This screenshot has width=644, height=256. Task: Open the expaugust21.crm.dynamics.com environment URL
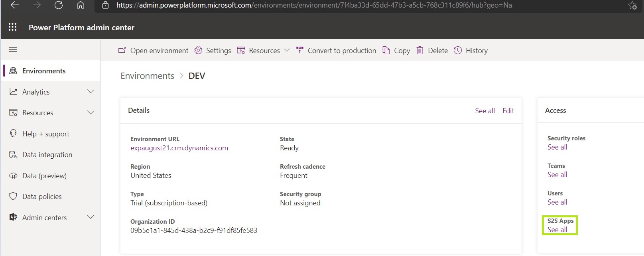tap(179, 148)
